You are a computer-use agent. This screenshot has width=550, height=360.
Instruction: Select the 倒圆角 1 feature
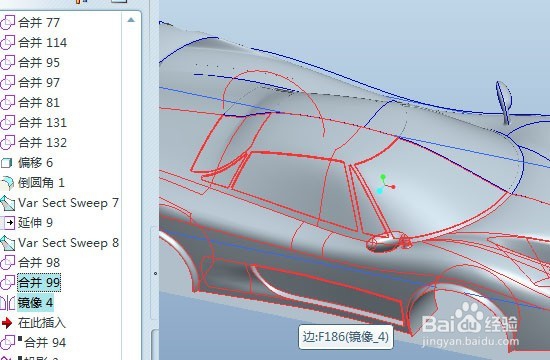tap(41, 183)
